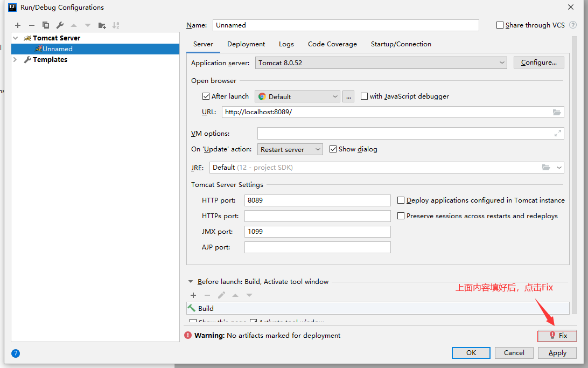This screenshot has height=368, width=588.
Task: Select Unnamed configuration in tree
Action: pos(95,49)
